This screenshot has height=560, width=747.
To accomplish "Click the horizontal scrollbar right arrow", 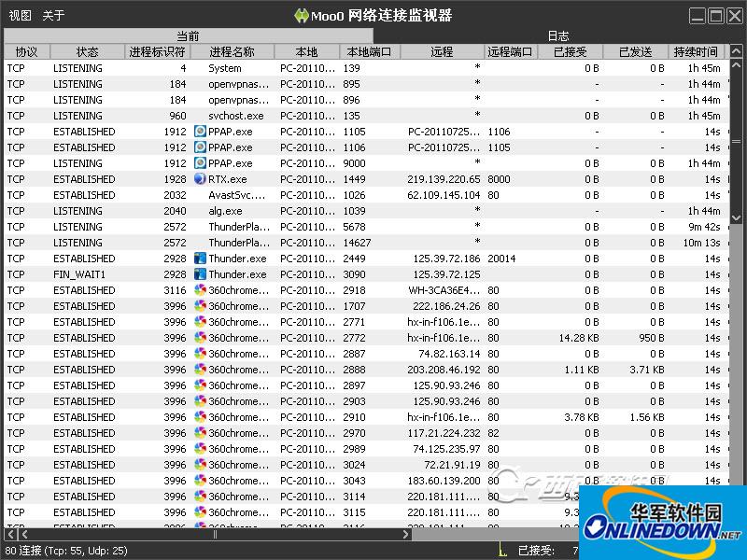I will [405, 534].
